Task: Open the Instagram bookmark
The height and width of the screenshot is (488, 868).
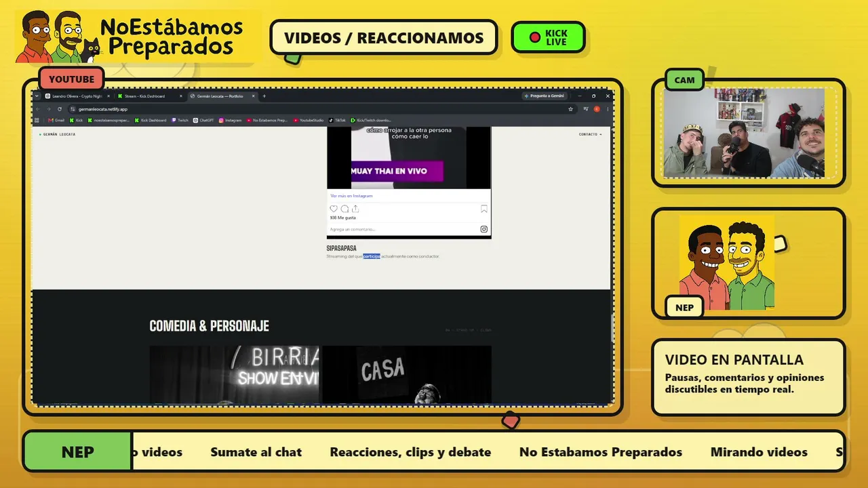Action: click(231, 120)
